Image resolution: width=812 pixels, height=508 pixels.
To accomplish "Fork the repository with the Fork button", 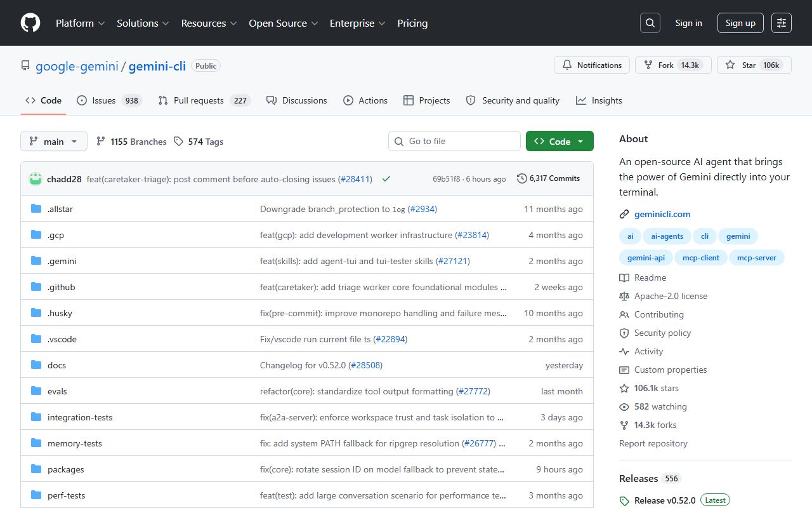I will [x=673, y=65].
